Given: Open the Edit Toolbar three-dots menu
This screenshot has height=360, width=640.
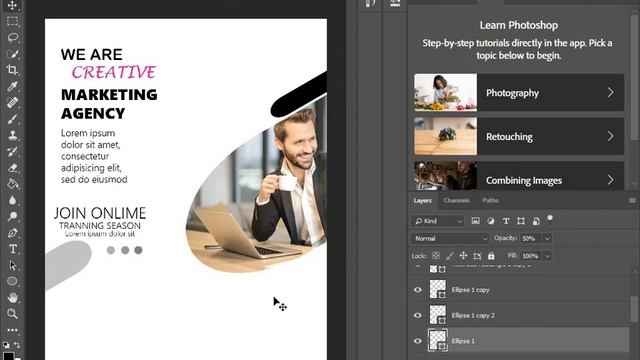Looking at the screenshot, I should [x=12, y=330].
